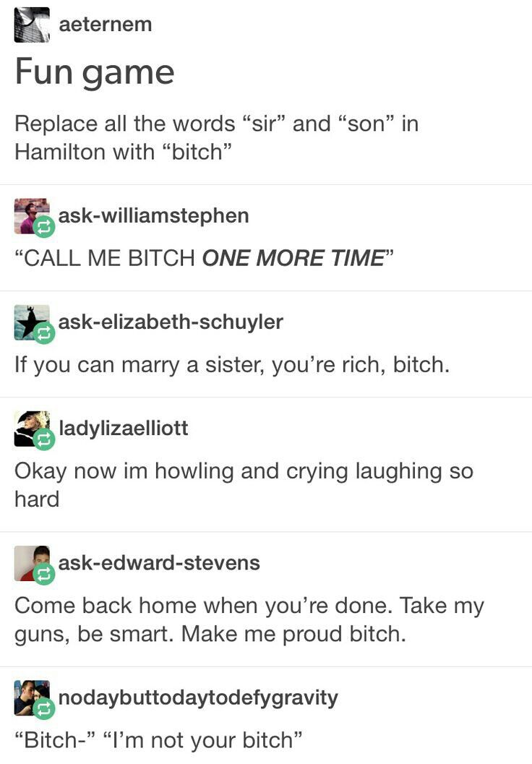This screenshot has height=764, width=532.
Task: Click reblog icon on ask-elizabeth-schuyler avatar
Action: [x=44, y=333]
